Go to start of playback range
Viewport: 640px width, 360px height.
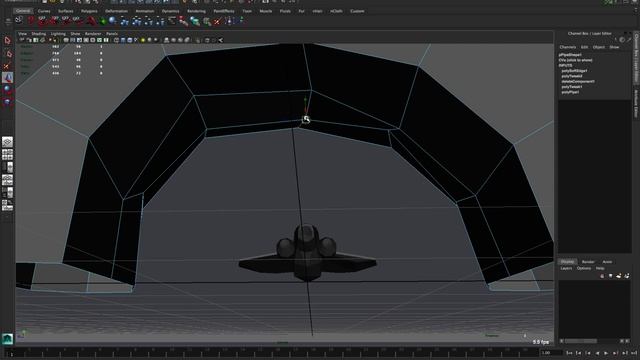(569, 353)
